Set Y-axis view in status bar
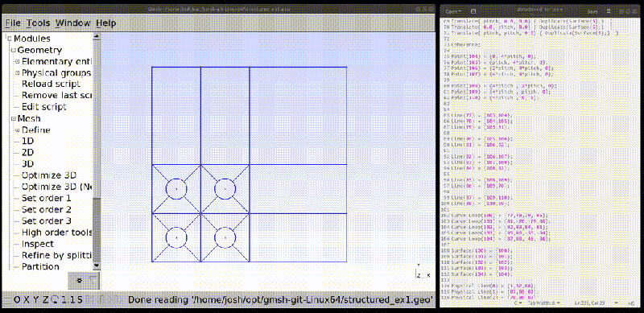 pyautogui.click(x=35, y=299)
